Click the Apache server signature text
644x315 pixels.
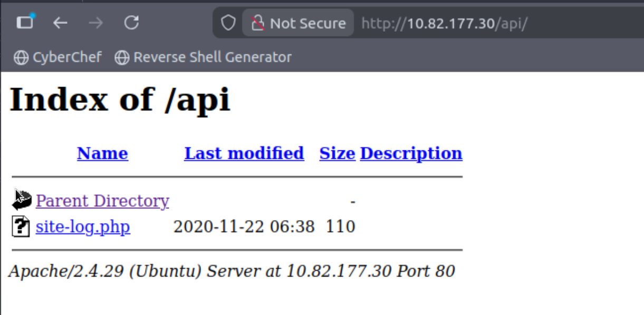232,271
